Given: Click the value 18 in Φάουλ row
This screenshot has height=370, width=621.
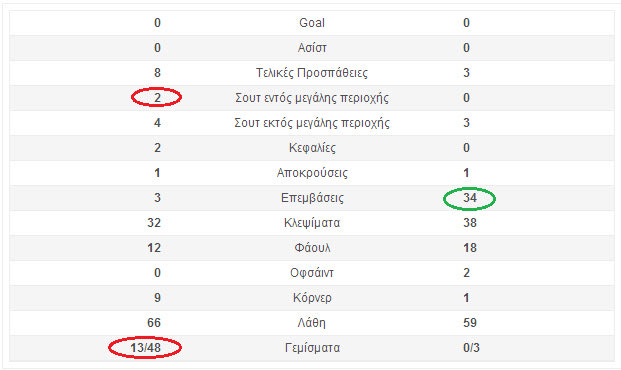Looking at the screenshot, I should point(470,248).
